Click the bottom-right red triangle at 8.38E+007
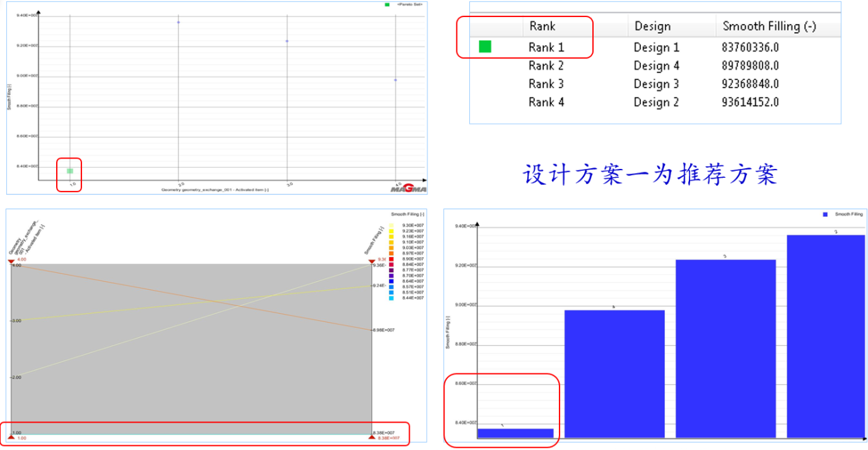Image resolution: width=868 pixels, height=450 pixels. [372, 436]
